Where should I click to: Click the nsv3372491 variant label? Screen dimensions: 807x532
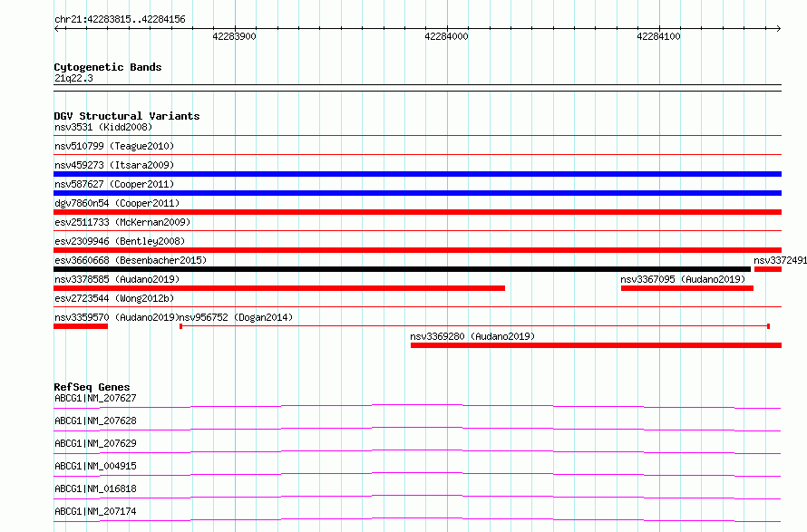coord(780,260)
